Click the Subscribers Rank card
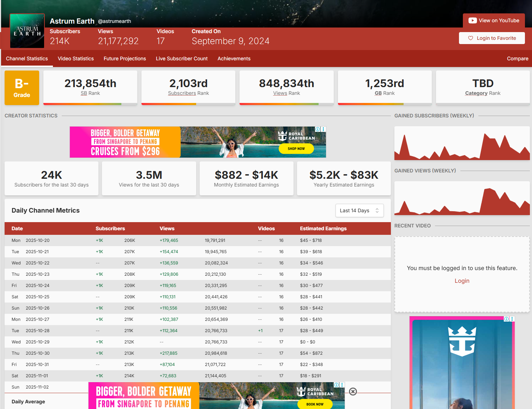The height and width of the screenshot is (409, 532). tap(188, 87)
